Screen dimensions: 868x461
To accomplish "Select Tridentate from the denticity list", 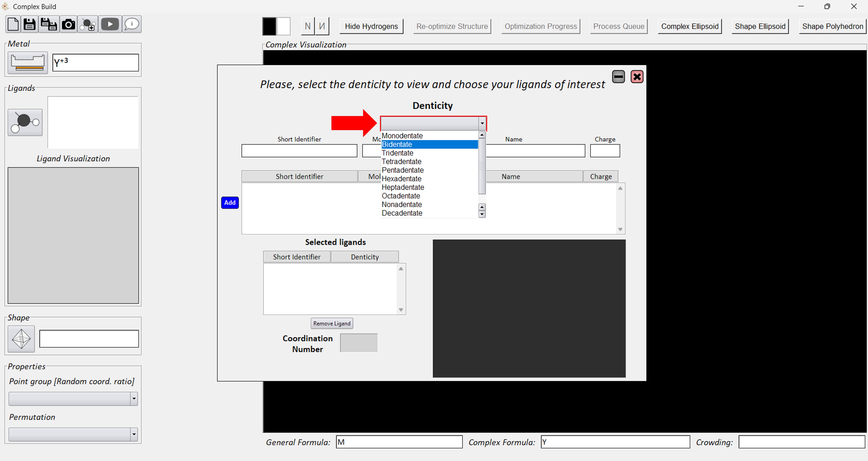I will 397,153.
